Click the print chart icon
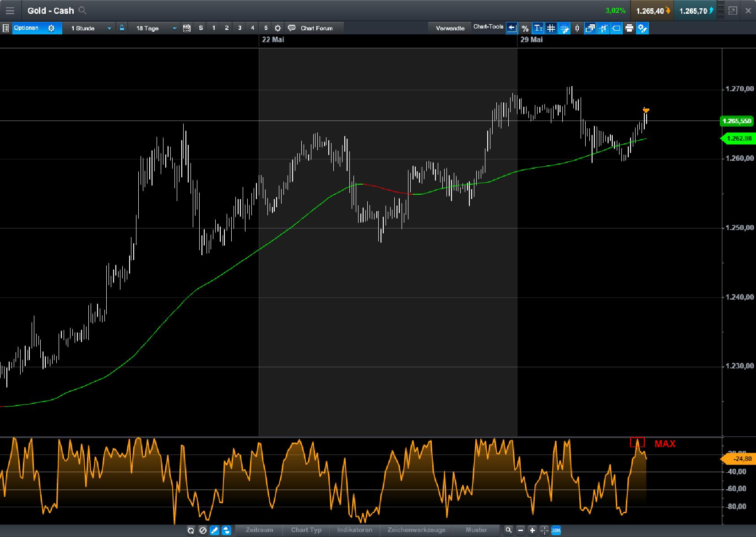Screen dimensions: 756x537 pos(629,28)
